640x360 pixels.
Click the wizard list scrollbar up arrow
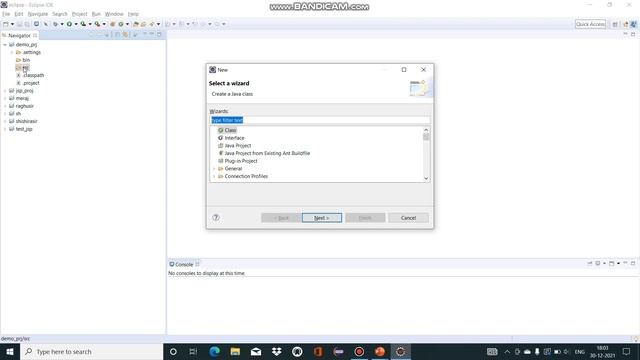[426, 130]
